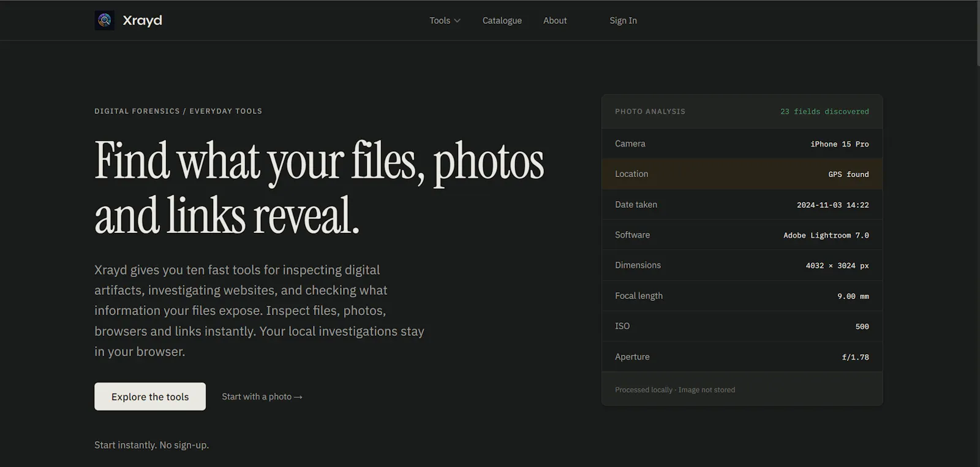
Task: Select the highlighted Location row label
Action: click(631, 174)
